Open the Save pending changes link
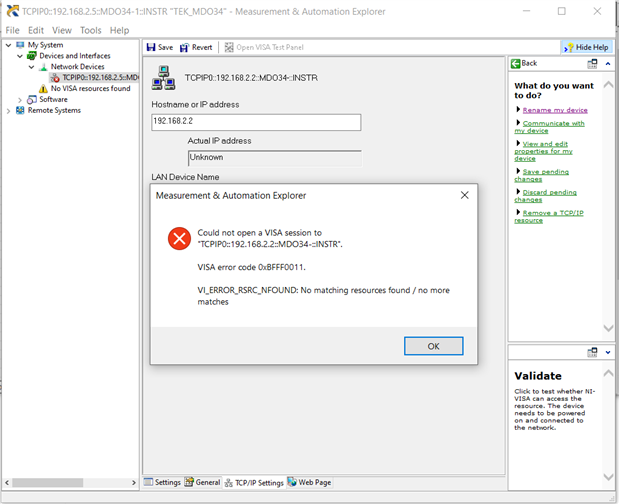Viewport: 619px width, 504px height. point(542,175)
